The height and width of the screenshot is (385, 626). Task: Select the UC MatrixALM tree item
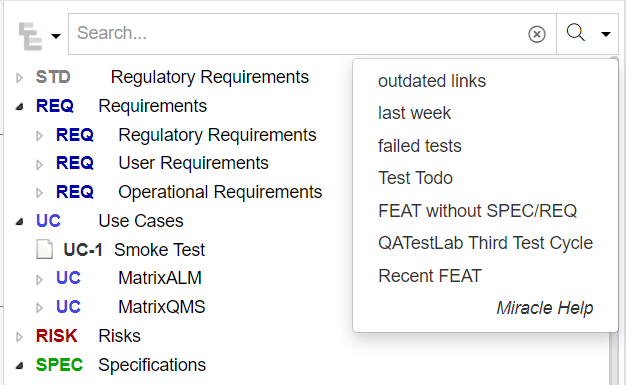tap(129, 278)
